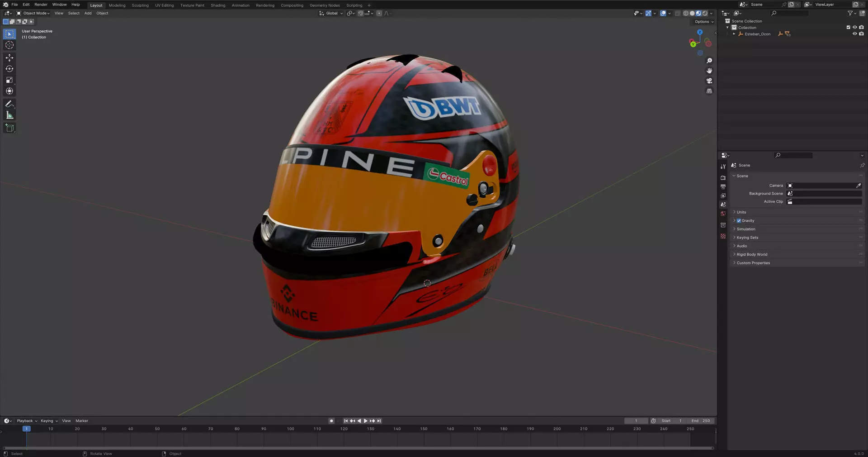Click the camera eyedropper icon
This screenshot has width=868, height=457.
coord(858,186)
